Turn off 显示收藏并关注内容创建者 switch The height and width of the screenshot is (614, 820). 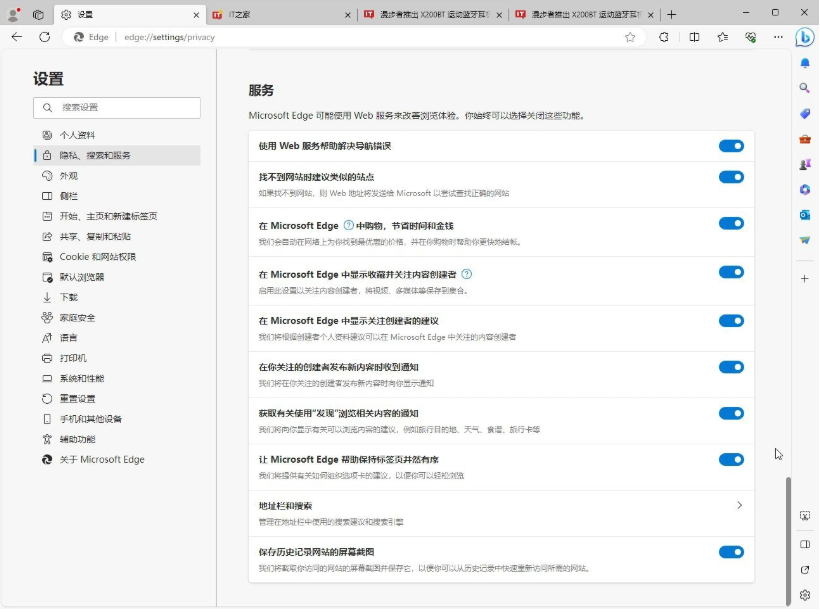click(731, 272)
